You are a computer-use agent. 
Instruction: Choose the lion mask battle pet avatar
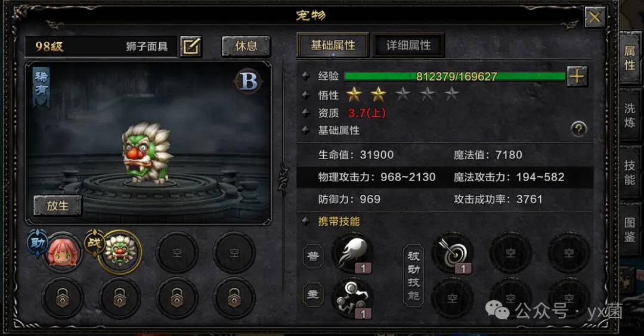tap(120, 253)
